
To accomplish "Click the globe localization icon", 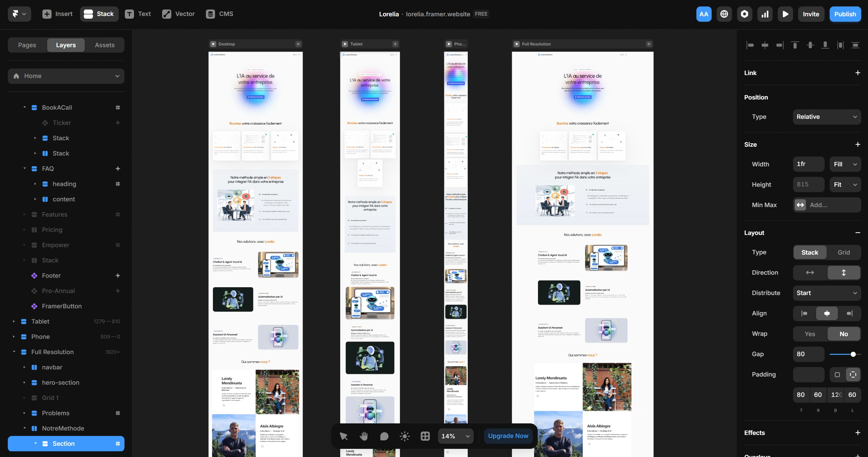I will (x=724, y=14).
